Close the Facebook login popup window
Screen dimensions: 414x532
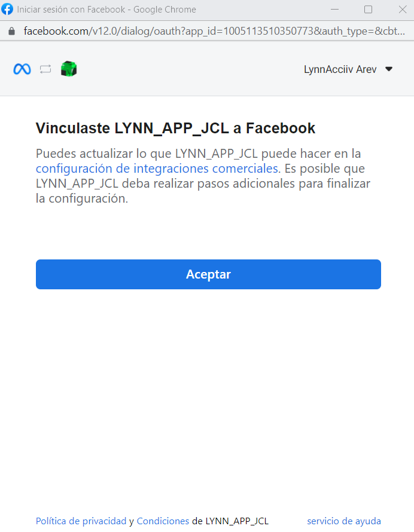[x=403, y=10]
